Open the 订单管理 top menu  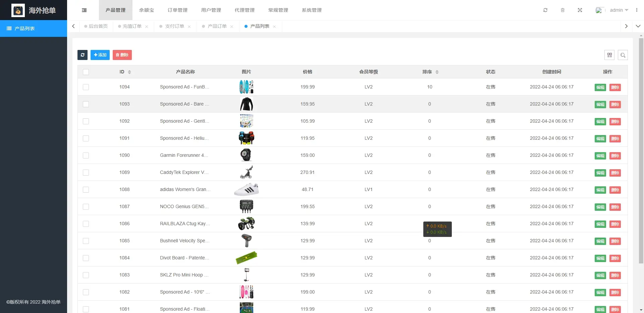click(x=177, y=10)
